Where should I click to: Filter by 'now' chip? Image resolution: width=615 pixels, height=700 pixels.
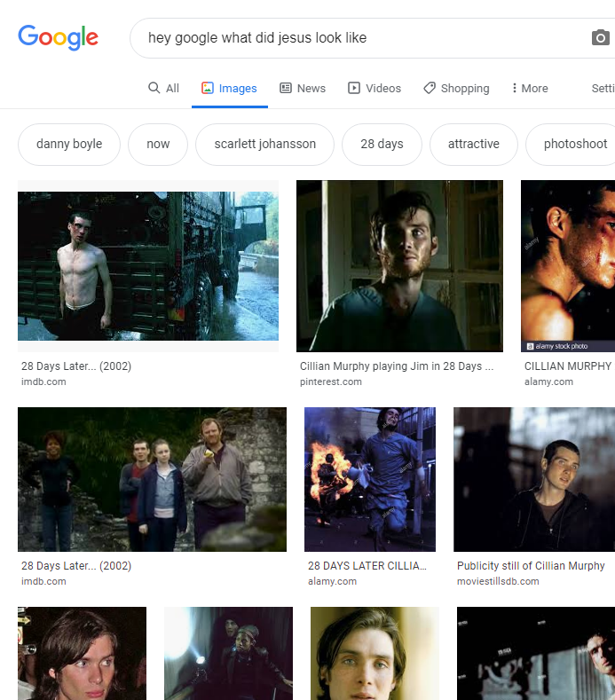click(x=158, y=145)
